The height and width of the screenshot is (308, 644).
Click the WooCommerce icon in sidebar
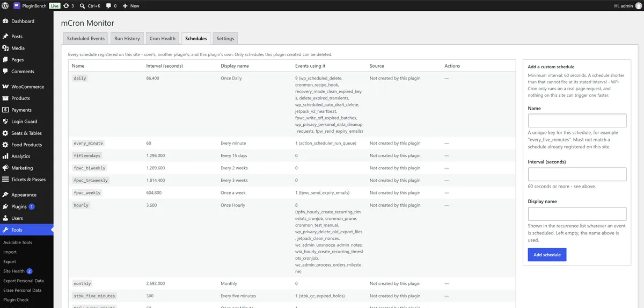pyautogui.click(x=5, y=87)
